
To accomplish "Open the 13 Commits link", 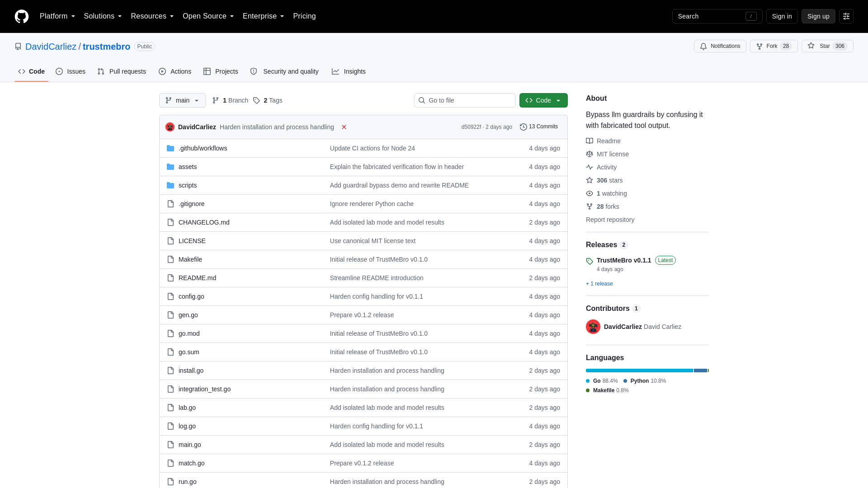I will (x=539, y=127).
